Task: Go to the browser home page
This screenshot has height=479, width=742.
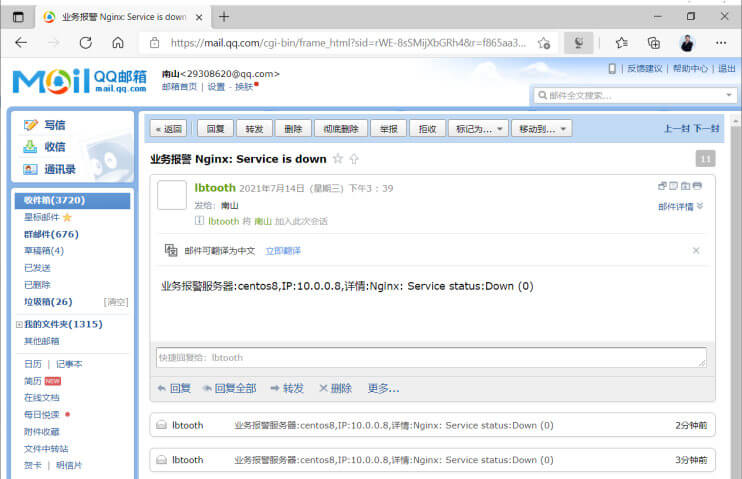Action: click(x=118, y=43)
